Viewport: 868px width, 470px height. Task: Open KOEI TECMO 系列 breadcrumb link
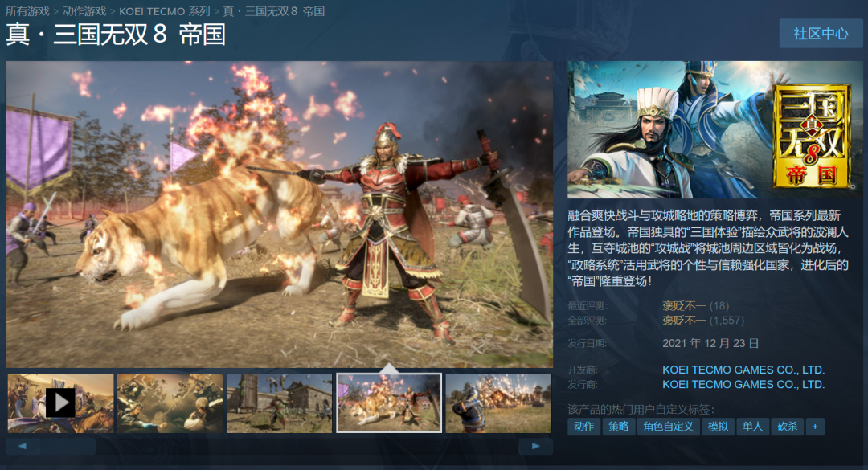coord(165,11)
